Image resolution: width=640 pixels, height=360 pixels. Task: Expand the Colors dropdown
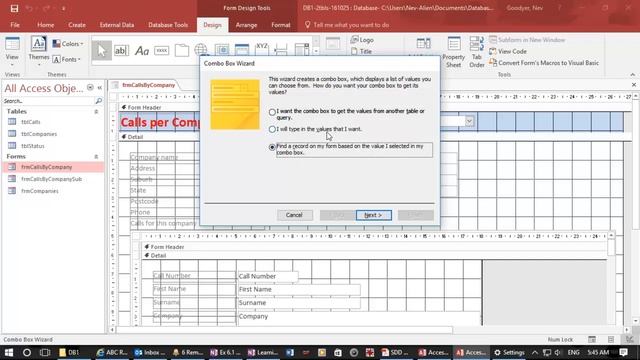click(68, 44)
